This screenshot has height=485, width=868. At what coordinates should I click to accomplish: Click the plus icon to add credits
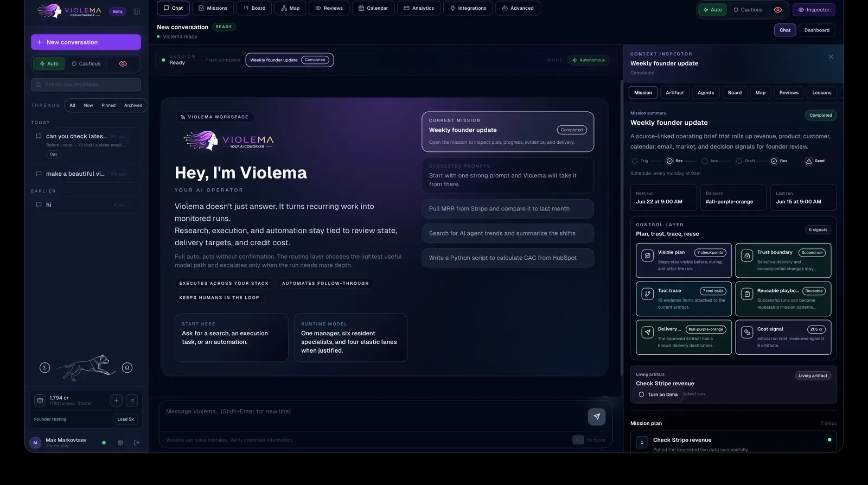[x=116, y=400]
